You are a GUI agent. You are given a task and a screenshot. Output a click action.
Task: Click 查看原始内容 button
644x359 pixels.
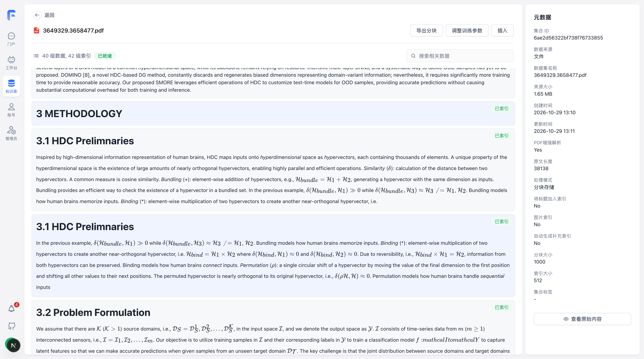(x=582, y=319)
